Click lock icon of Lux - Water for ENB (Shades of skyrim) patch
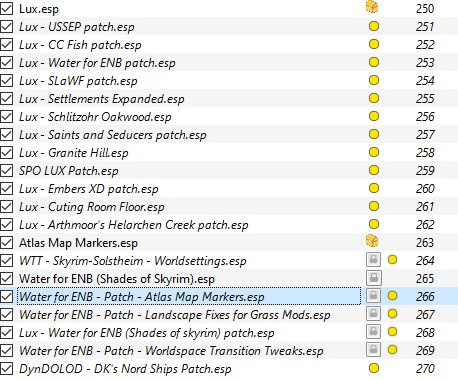 [x=373, y=332]
